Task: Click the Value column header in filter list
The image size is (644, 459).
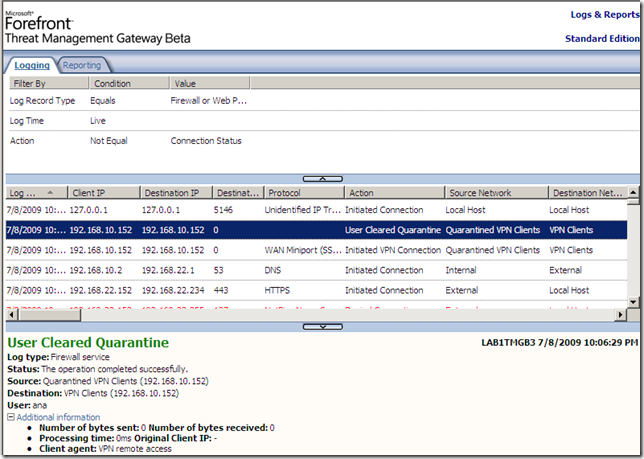Action: pos(210,83)
